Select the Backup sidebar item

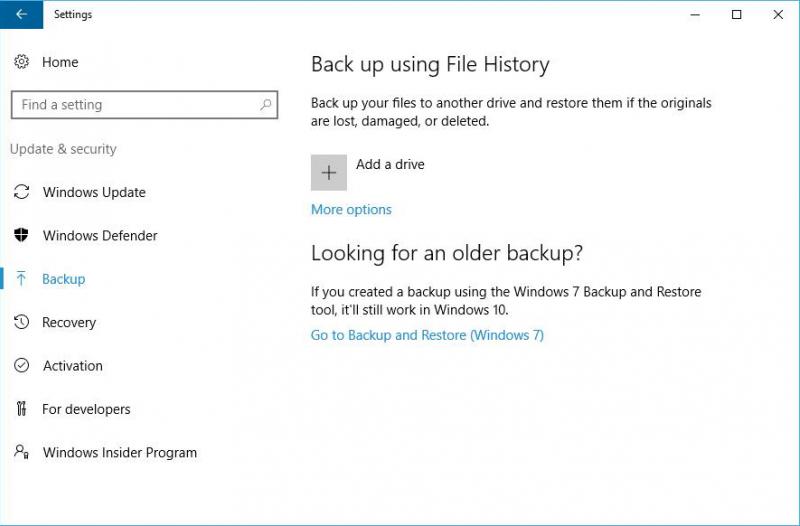click(x=63, y=279)
